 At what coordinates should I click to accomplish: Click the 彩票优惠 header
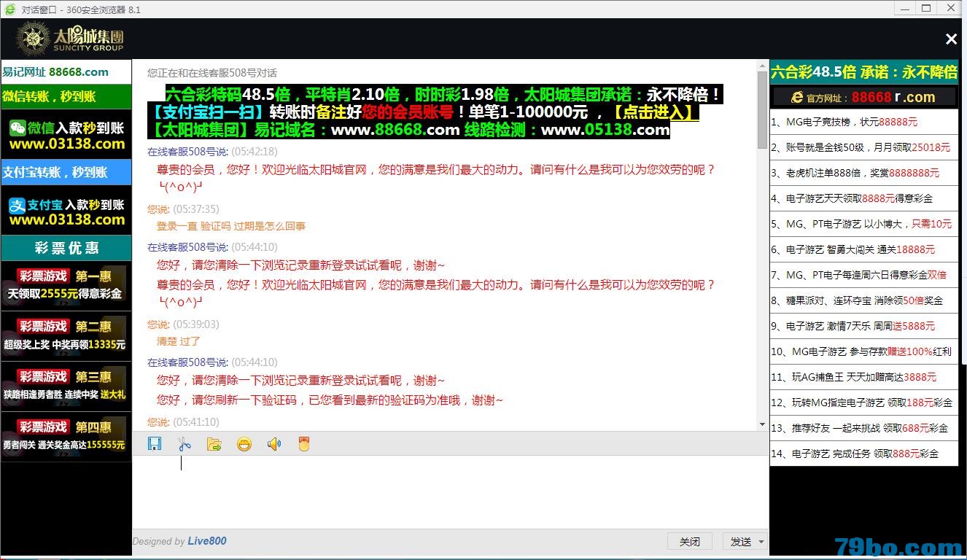coord(66,248)
